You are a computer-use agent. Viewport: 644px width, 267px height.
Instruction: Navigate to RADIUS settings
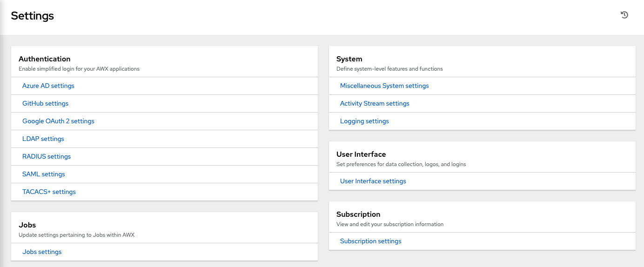47,156
